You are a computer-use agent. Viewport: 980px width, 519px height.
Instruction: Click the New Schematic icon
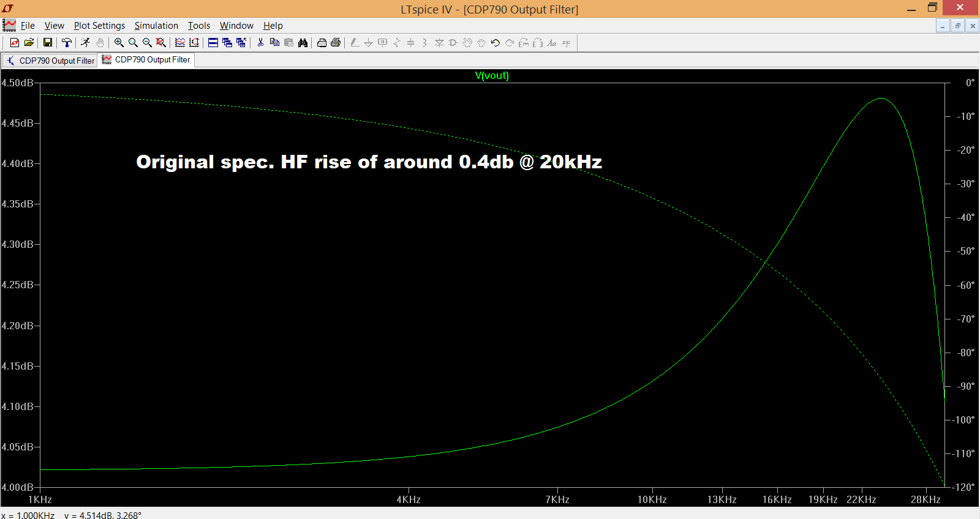[15, 42]
